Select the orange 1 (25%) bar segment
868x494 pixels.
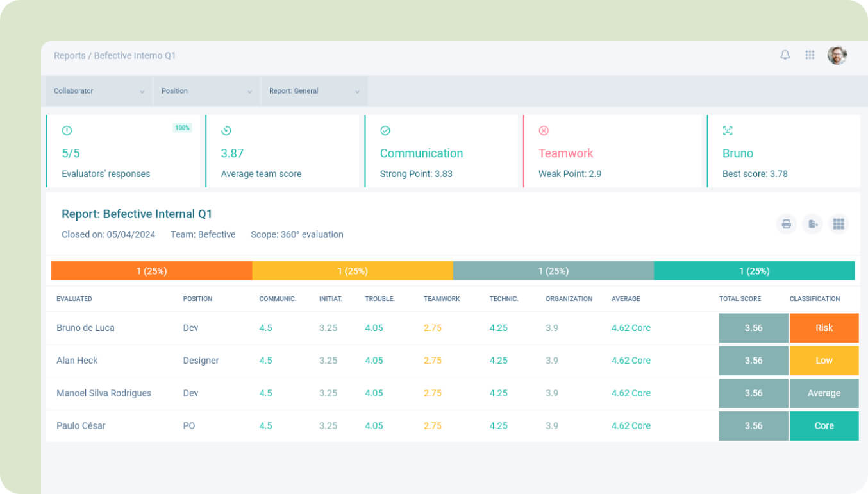click(x=151, y=271)
